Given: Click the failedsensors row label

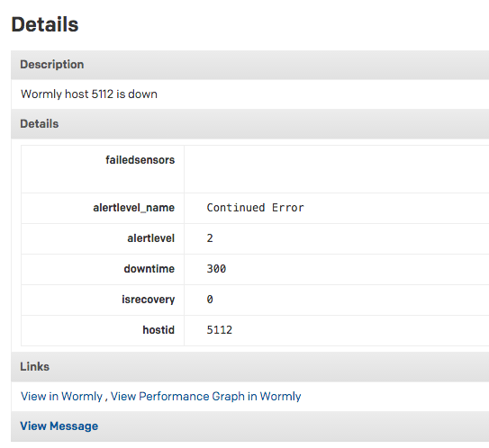Looking at the screenshot, I should point(140,160).
